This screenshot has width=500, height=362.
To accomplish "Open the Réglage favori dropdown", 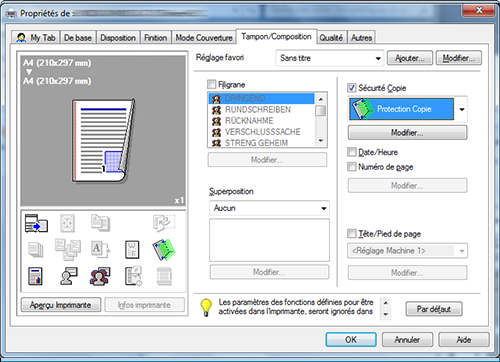I will coord(330,58).
